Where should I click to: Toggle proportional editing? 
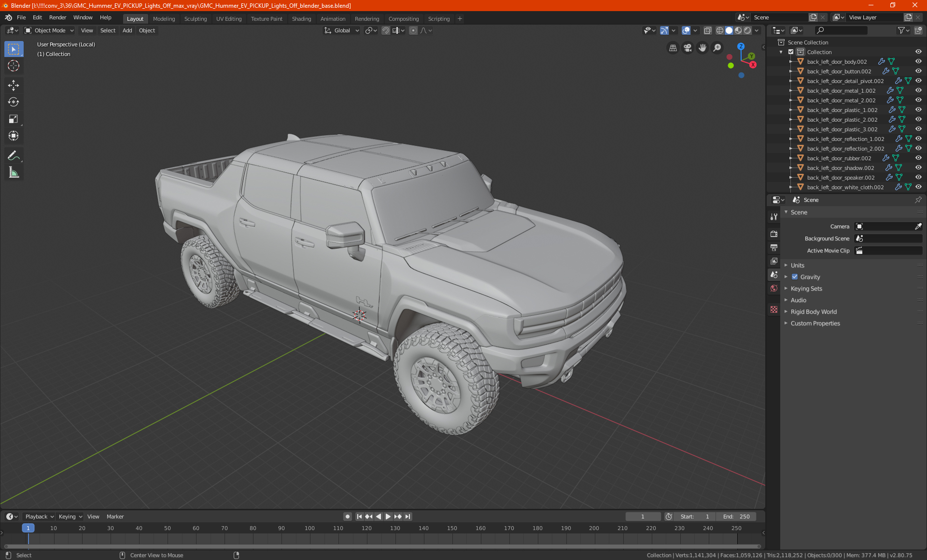[x=413, y=30]
